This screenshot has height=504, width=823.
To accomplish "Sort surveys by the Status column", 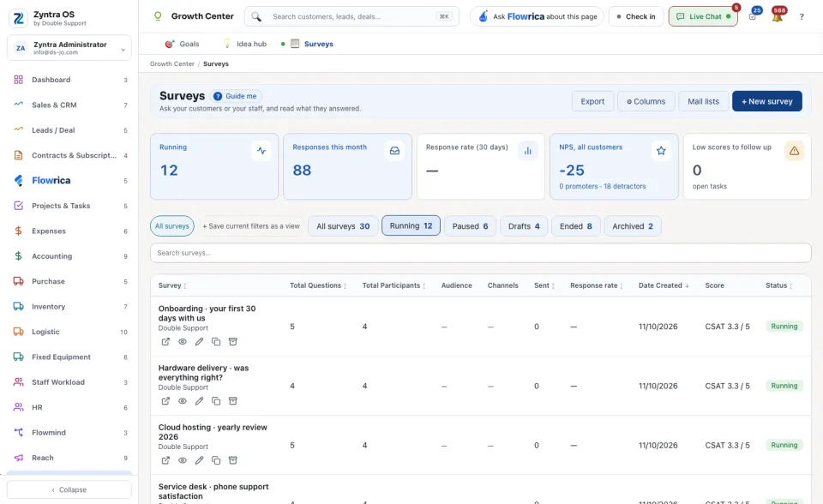I will 779,285.
